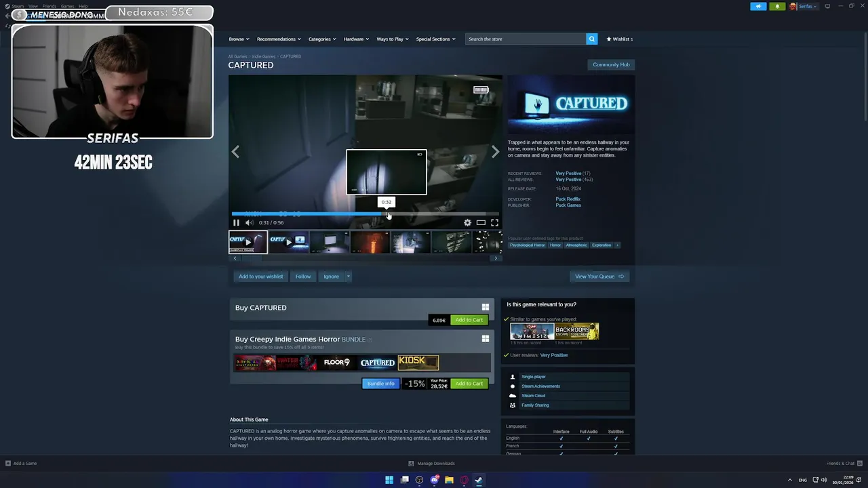This screenshot has height=488, width=868.
Task: Select the first gameplay trailer thumbnail
Action: tap(248, 242)
